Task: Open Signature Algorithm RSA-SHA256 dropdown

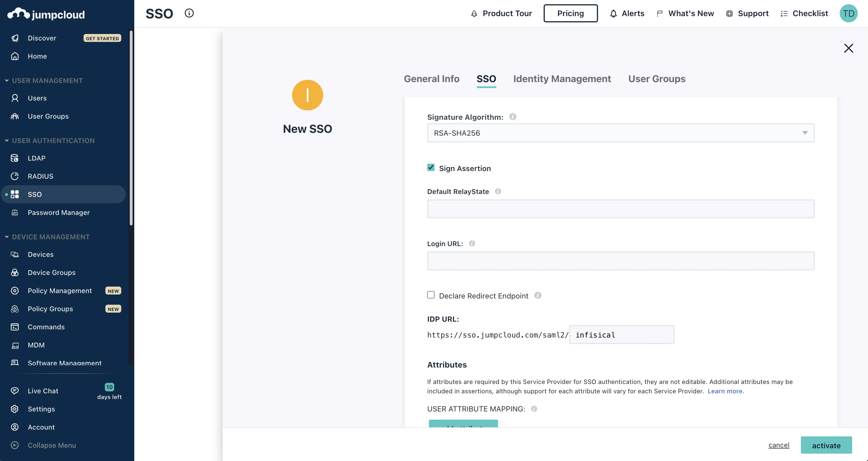Action: 621,133
